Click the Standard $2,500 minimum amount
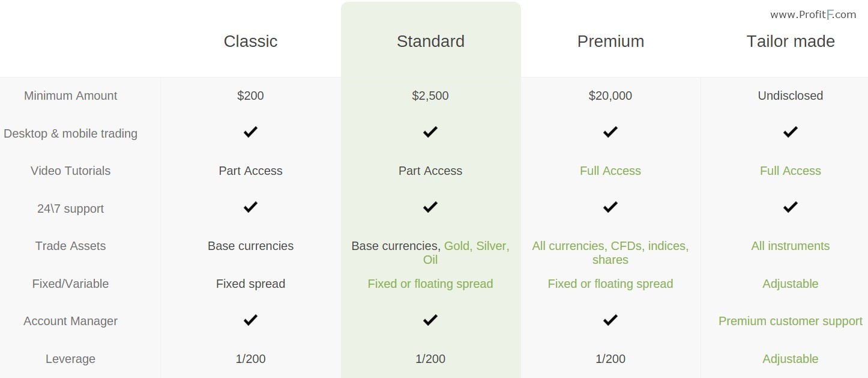 click(x=430, y=96)
